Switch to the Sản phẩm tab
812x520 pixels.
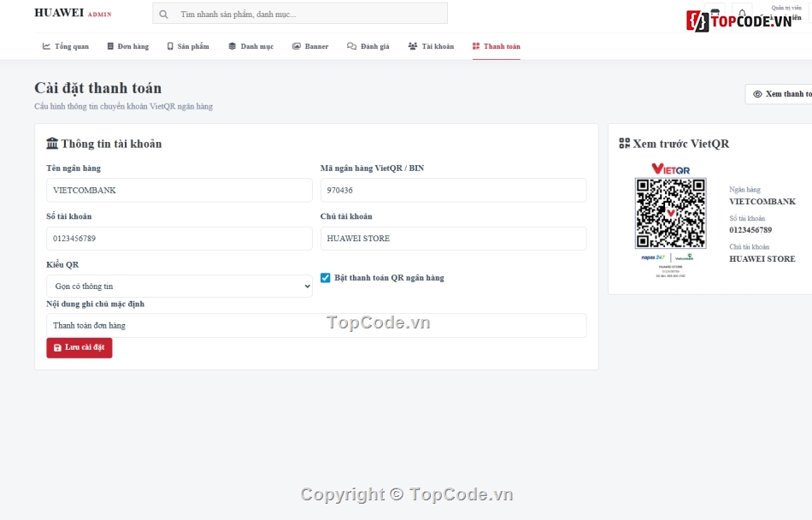click(188, 46)
